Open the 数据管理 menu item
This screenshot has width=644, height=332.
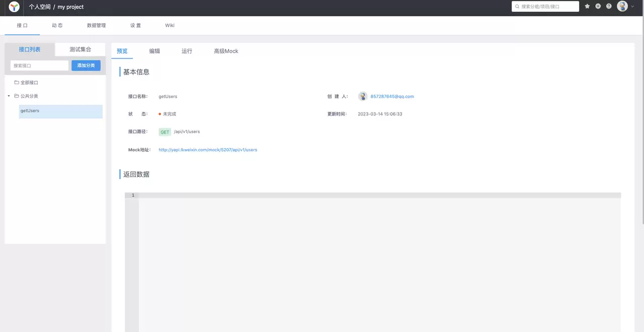[96, 25]
